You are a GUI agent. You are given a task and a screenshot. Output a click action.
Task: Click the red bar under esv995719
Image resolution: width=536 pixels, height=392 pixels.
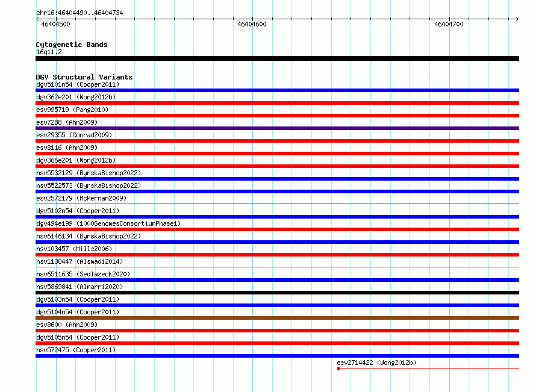[x=277, y=116]
